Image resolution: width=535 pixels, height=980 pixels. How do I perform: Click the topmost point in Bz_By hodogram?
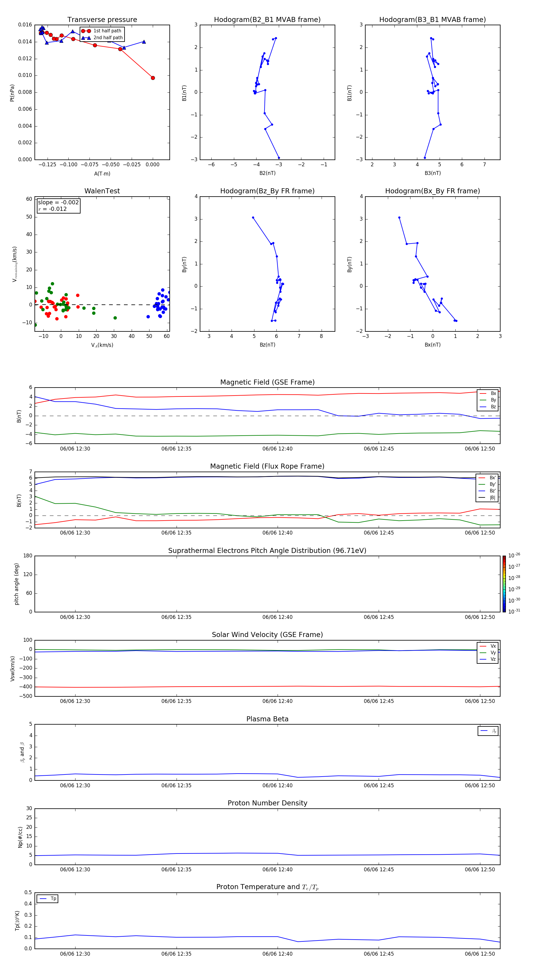click(x=253, y=218)
